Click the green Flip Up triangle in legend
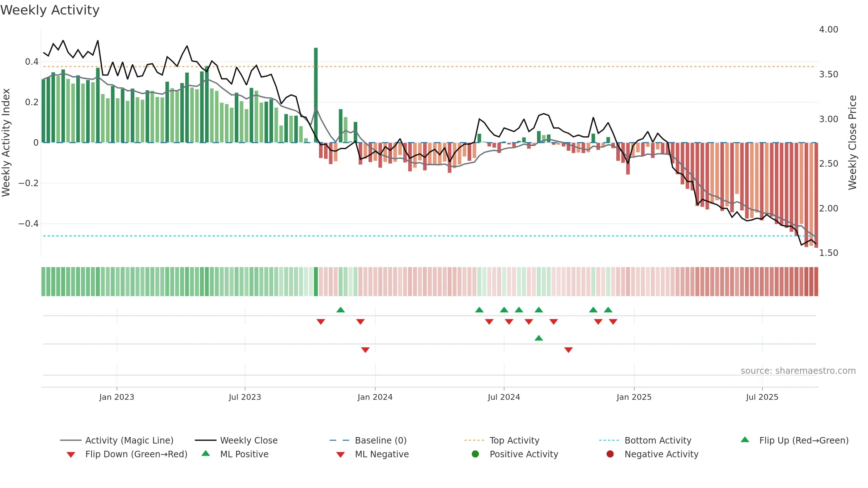The height and width of the screenshot is (488, 868). (x=745, y=440)
